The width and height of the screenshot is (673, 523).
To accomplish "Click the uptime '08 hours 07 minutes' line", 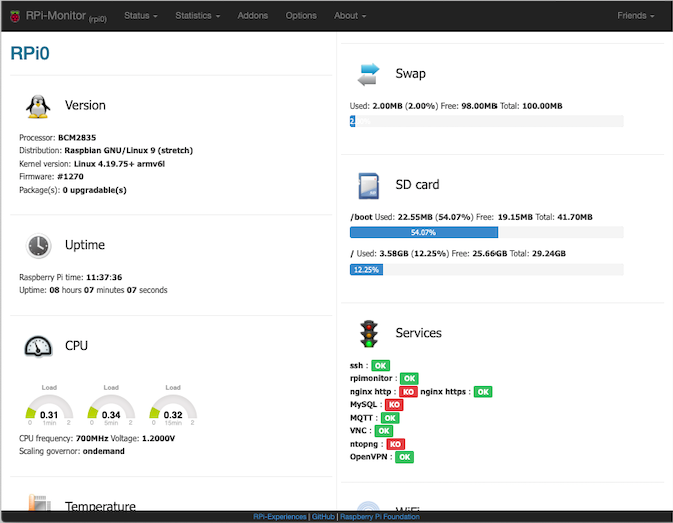I will [x=93, y=290].
